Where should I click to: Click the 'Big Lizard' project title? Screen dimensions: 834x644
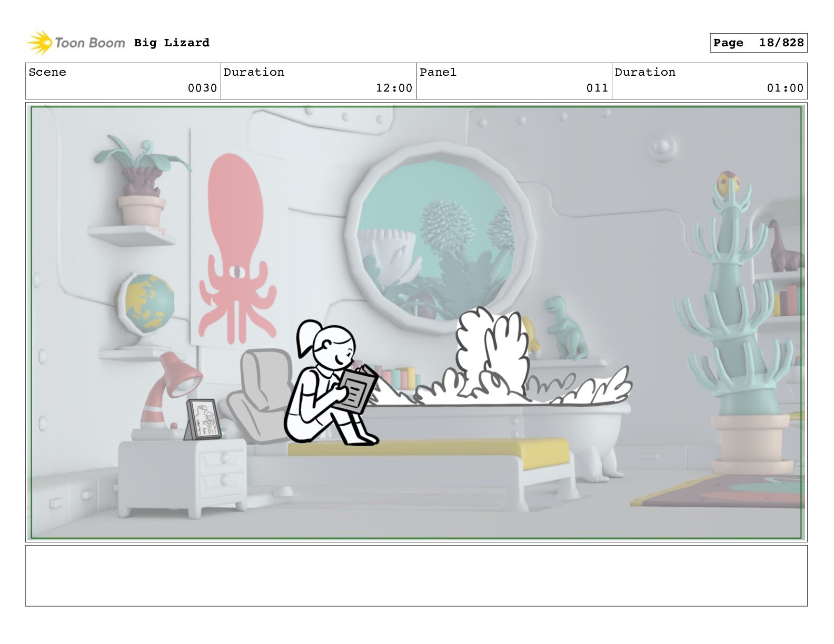172,43
